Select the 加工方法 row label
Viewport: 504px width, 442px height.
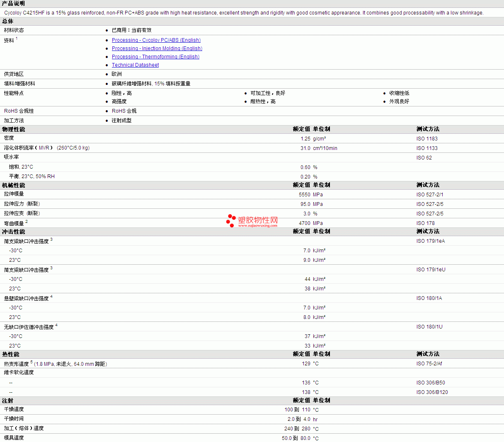tap(14, 121)
